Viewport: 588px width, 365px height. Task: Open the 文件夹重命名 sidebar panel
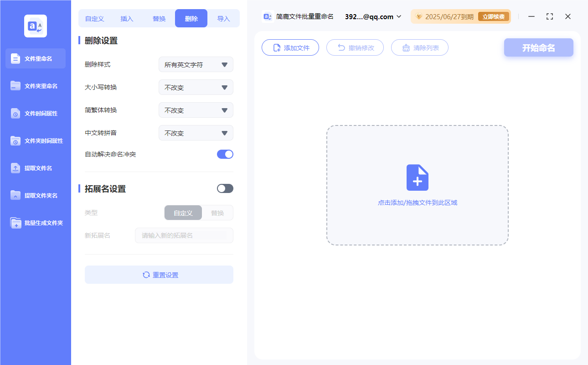coord(35,86)
